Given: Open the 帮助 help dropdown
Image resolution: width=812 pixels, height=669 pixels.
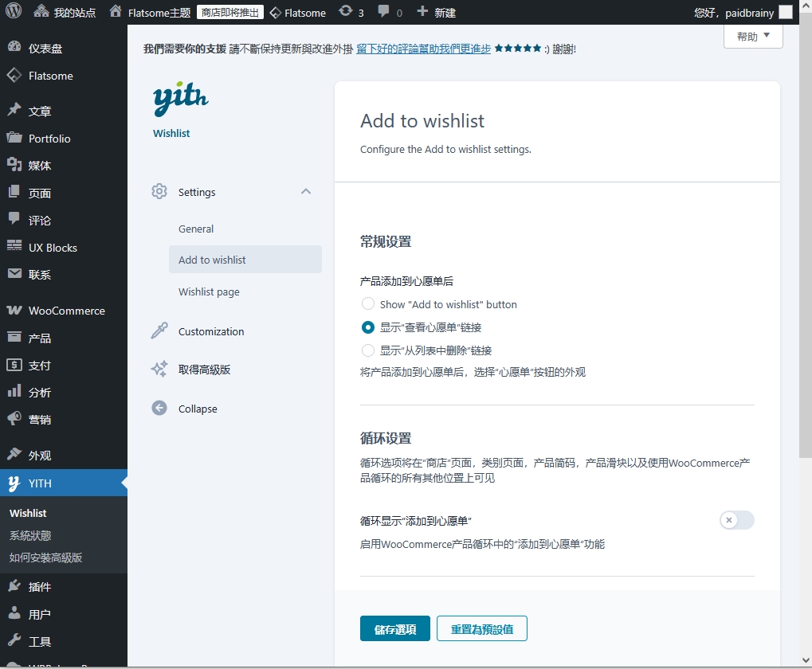Looking at the screenshot, I should tap(753, 36).
